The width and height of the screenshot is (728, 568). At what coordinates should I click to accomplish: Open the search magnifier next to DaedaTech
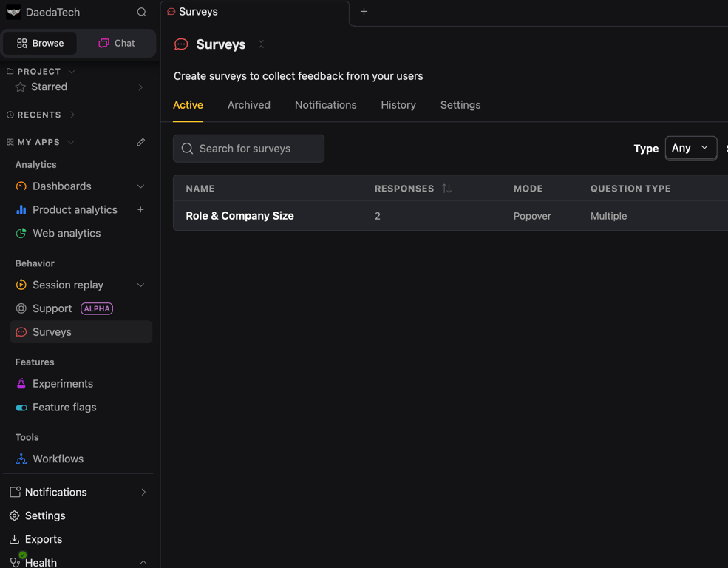[x=140, y=12]
